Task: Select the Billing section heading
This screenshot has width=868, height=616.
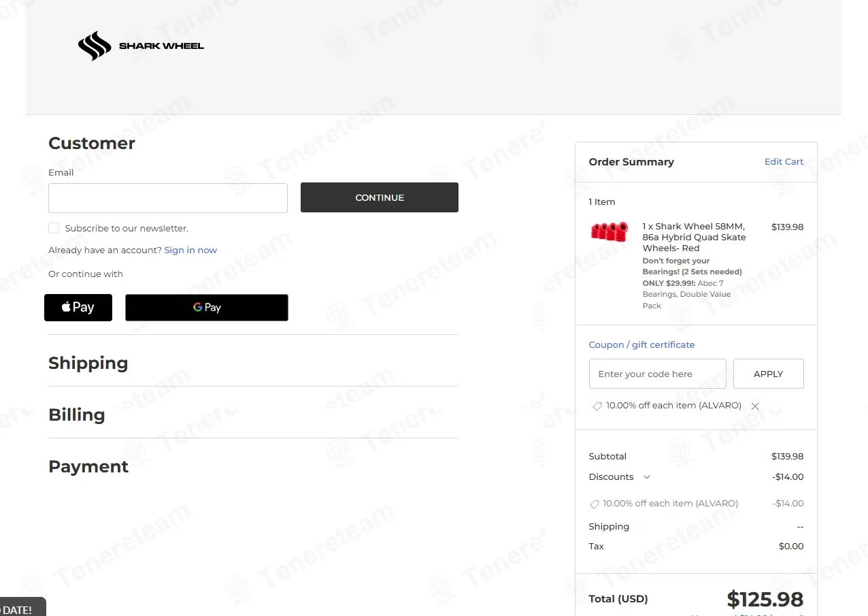Action: click(77, 415)
